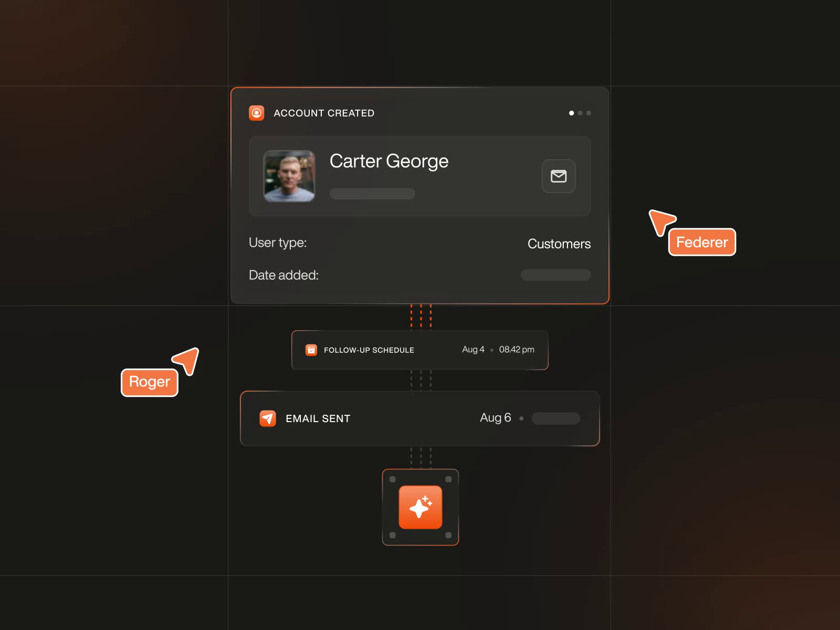Click the 08.42 pm time
Viewport: 840px width, 630px height.
(517, 350)
